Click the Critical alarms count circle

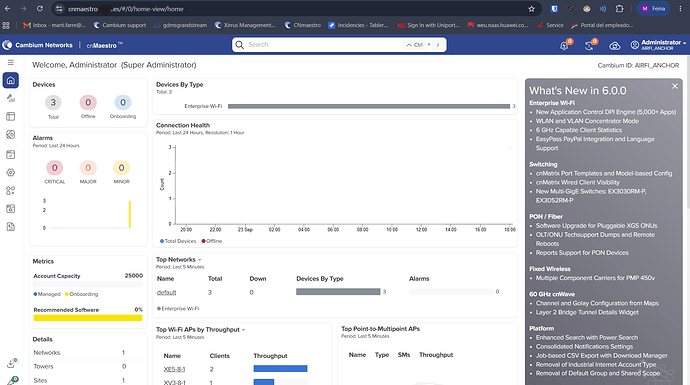(x=55, y=168)
